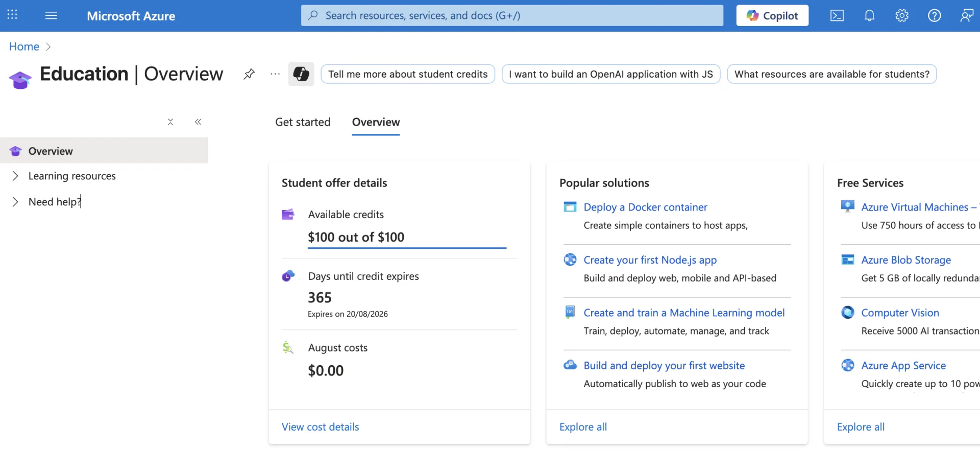The height and width of the screenshot is (450, 980).
Task: Click the sidebar expand-collapse arrows icon
Action: coord(170,122)
